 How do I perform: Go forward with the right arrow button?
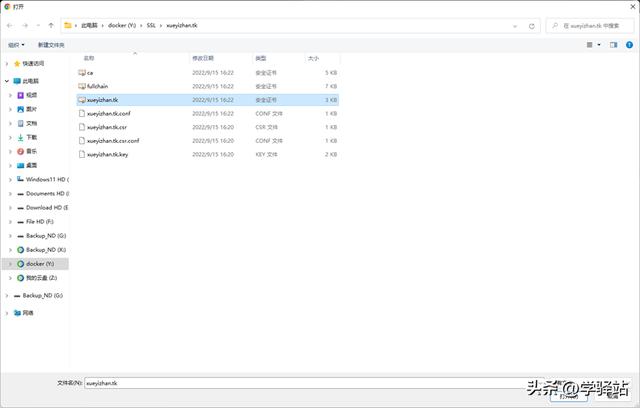click(x=25, y=25)
